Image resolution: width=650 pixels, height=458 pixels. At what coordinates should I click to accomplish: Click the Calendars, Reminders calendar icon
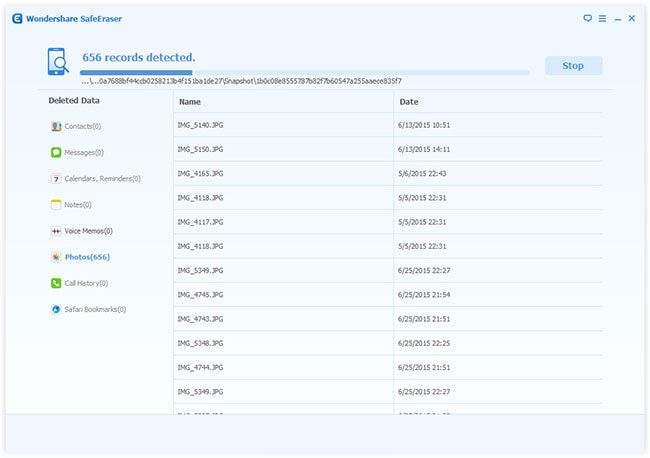[56, 179]
